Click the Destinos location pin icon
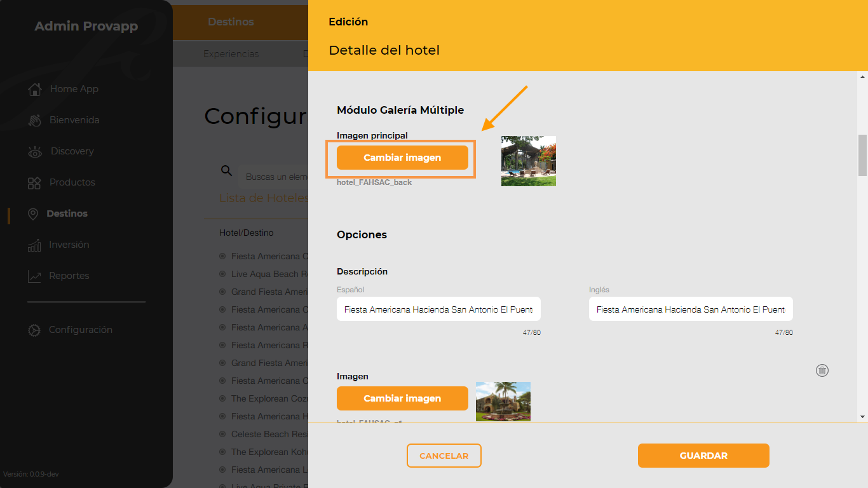 (x=34, y=214)
